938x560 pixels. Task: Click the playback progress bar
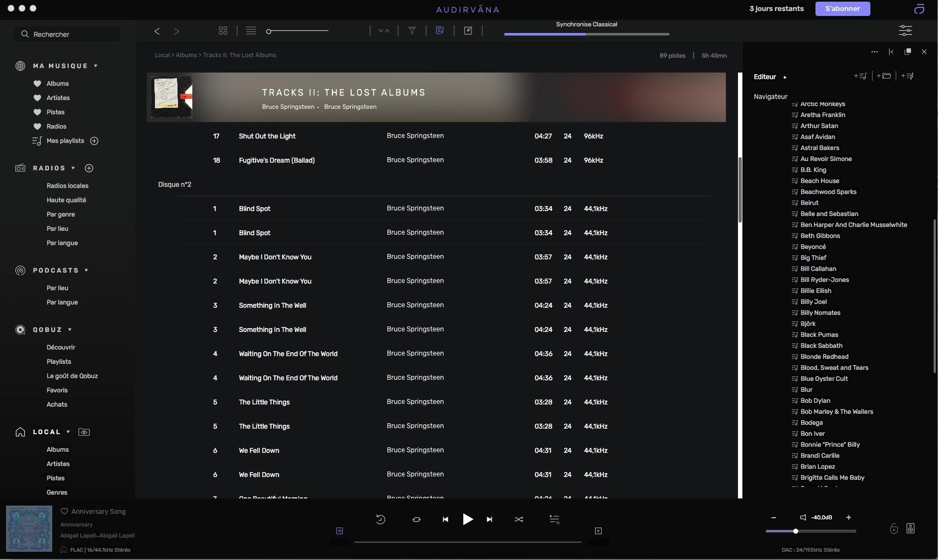[468, 542]
